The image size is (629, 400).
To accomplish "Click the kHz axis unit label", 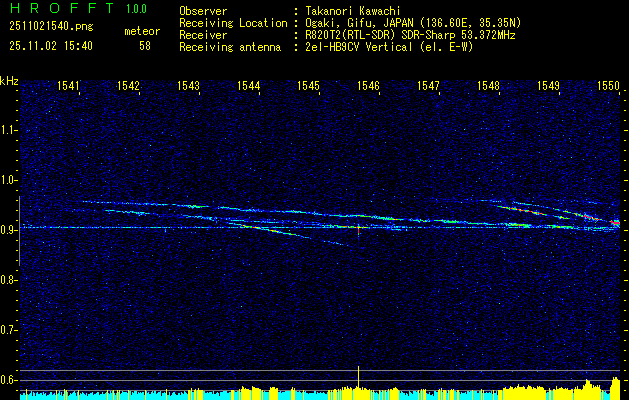I will 9,81.
